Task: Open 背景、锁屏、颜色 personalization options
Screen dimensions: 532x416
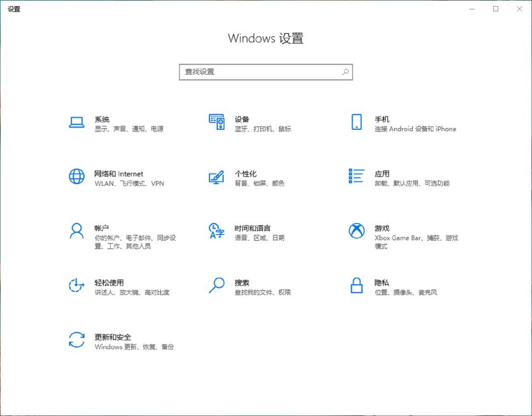Action: [258, 183]
